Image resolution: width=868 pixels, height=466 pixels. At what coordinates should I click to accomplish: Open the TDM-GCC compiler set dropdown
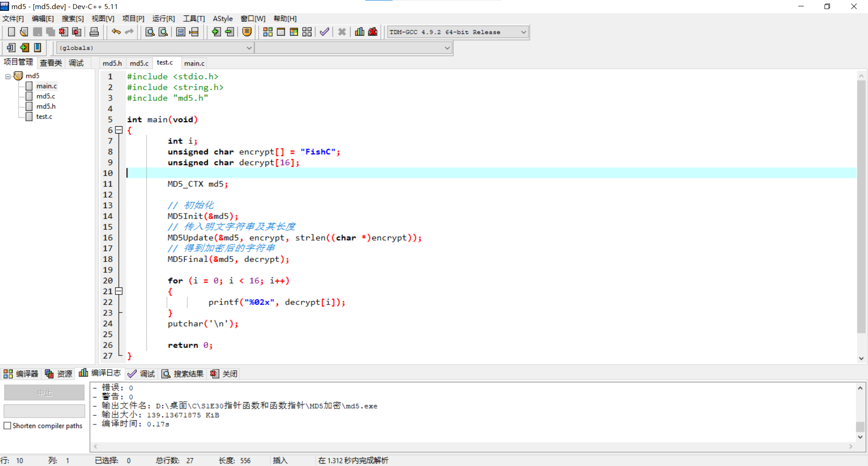pos(524,32)
